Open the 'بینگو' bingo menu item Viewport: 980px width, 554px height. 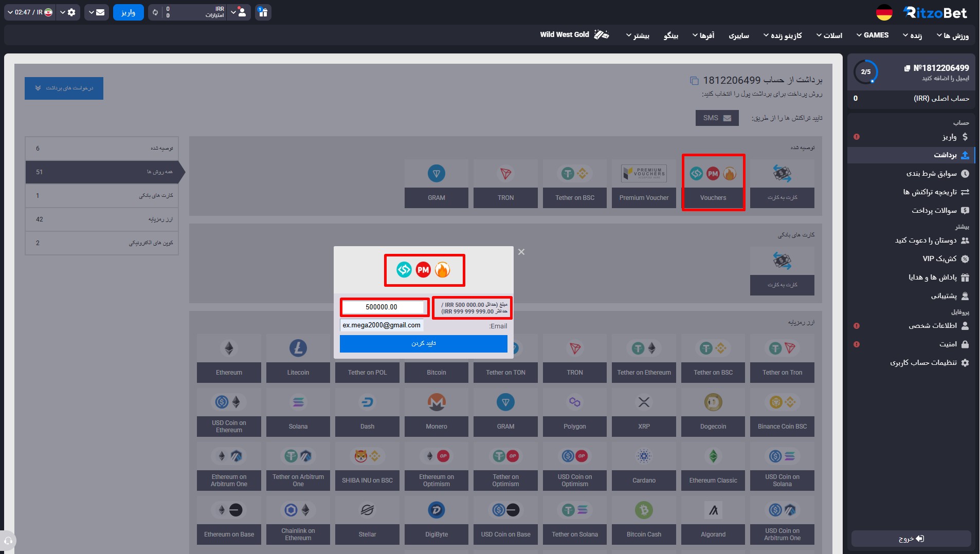click(671, 35)
